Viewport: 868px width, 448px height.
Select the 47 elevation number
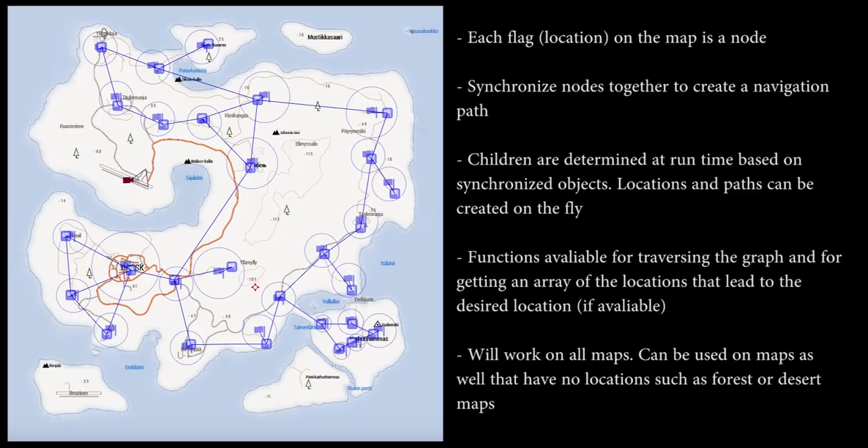click(x=192, y=316)
